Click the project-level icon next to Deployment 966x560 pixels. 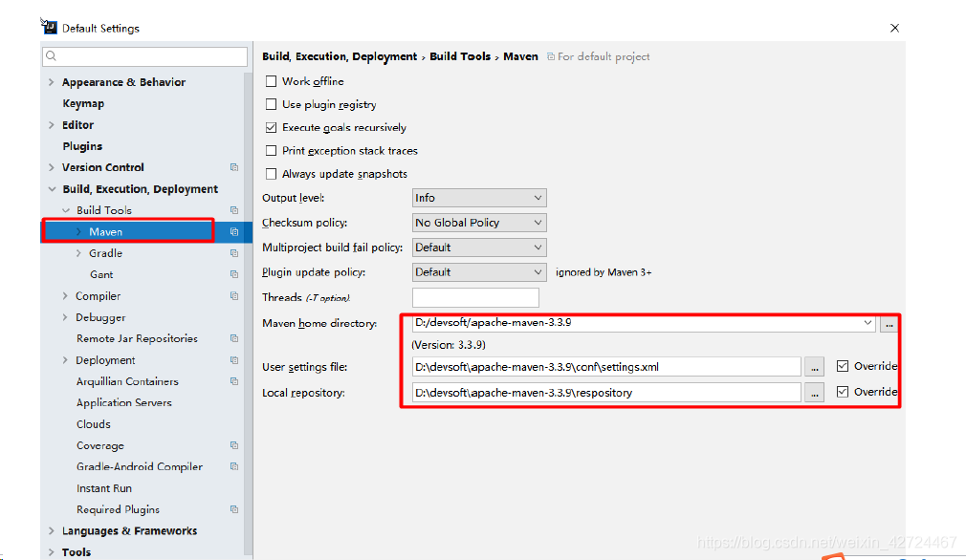(x=234, y=360)
